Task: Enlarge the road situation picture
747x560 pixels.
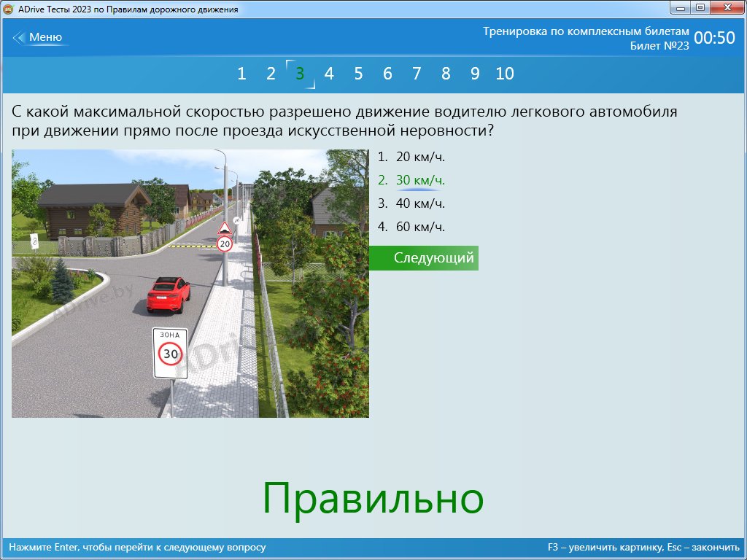Action: point(190,283)
